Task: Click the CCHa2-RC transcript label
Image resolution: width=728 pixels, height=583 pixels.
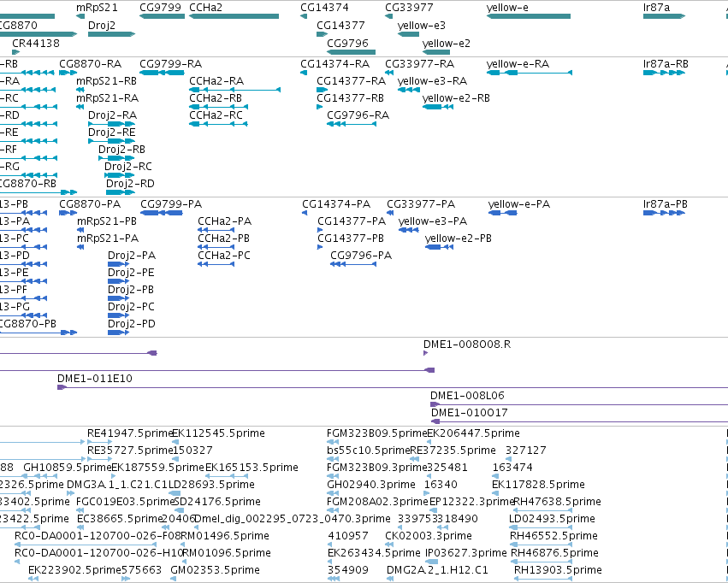Action: click(x=216, y=115)
